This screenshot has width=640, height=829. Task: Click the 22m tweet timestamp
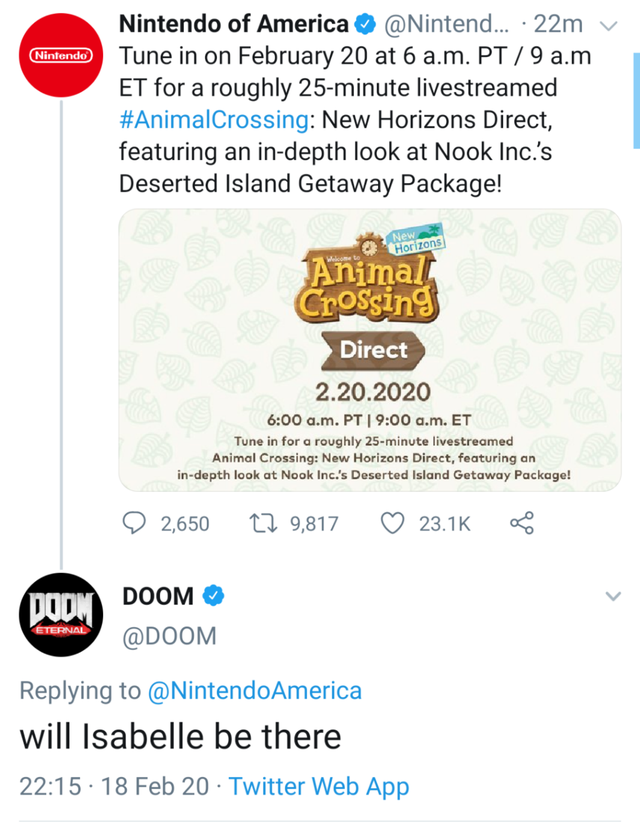click(x=557, y=24)
